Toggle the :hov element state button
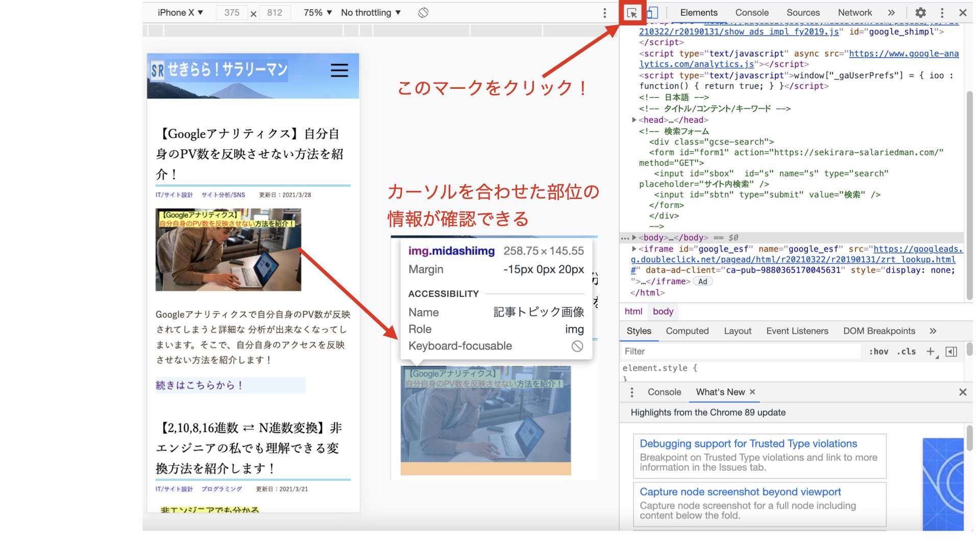980x551 pixels. (878, 352)
